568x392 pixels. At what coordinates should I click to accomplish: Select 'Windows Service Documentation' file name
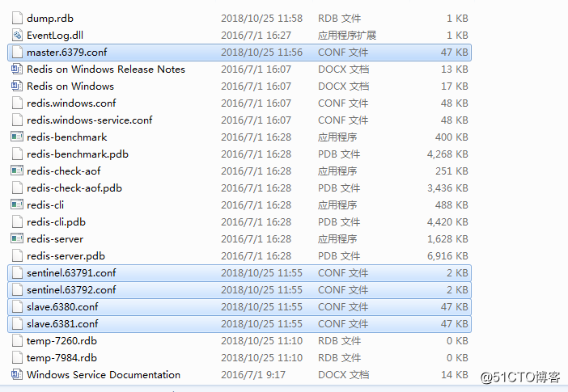tap(104, 375)
